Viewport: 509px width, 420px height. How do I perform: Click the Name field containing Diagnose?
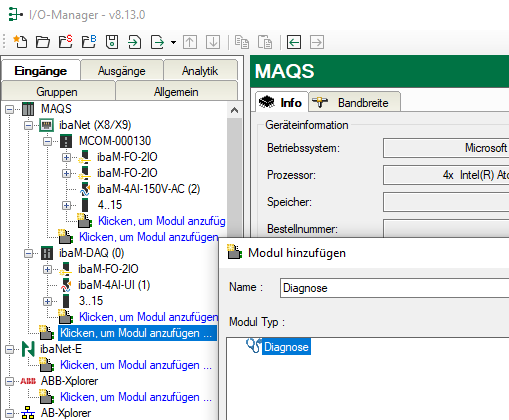click(394, 288)
